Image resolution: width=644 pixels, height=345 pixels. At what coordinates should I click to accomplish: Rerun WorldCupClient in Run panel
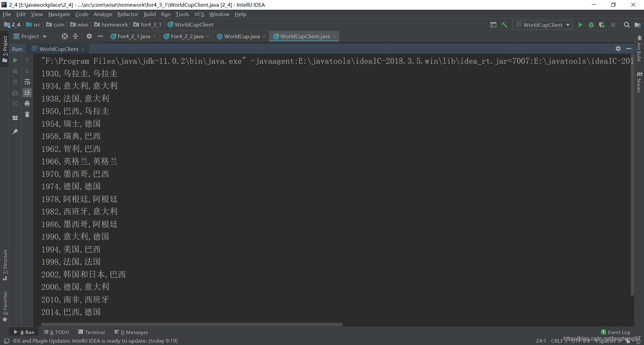coord(15,60)
